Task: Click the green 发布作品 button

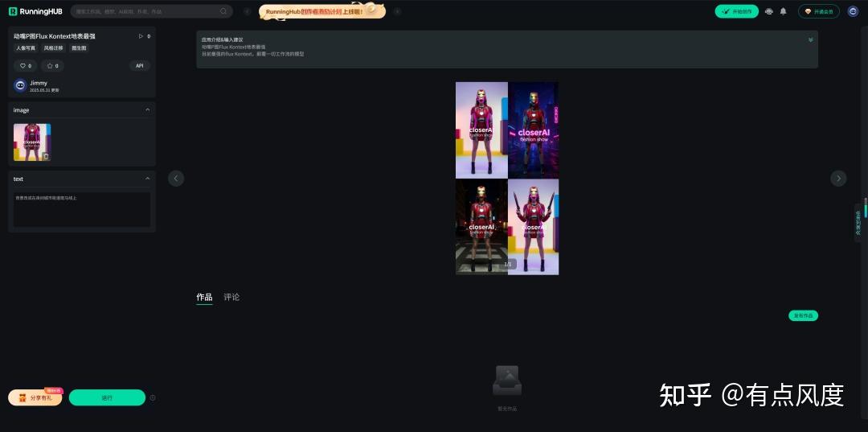Action: 803,315
